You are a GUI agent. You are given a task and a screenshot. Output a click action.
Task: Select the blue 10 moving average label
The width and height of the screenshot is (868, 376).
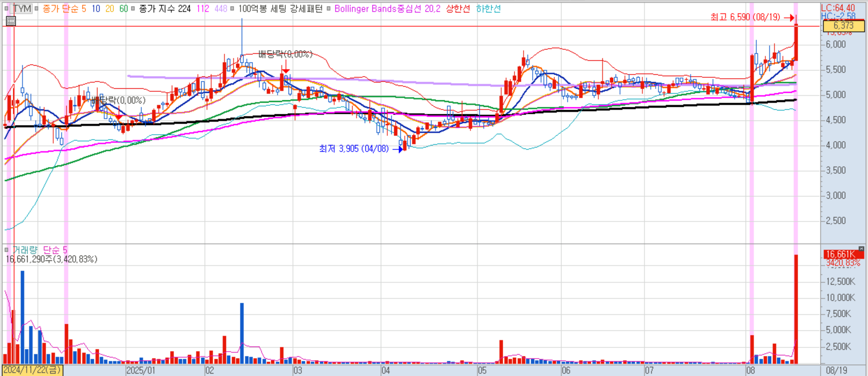coord(96,8)
